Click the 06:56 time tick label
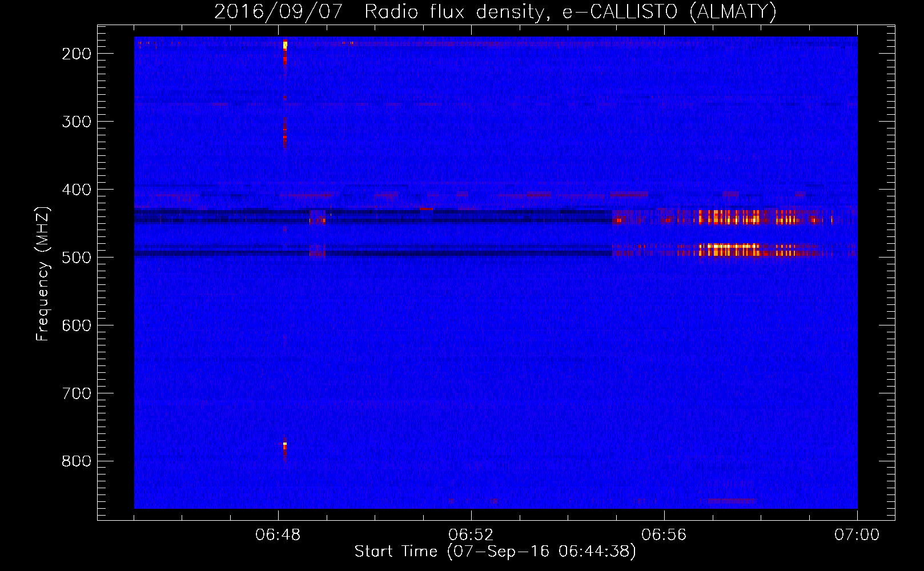The width and height of the screenshot is (924, 571). point(664,535)
